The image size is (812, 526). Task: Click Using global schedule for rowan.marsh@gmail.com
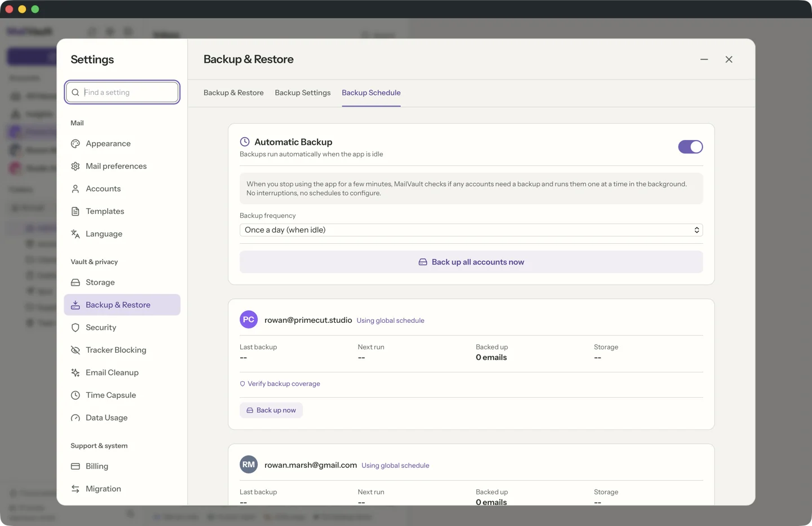tap(395, 466)
